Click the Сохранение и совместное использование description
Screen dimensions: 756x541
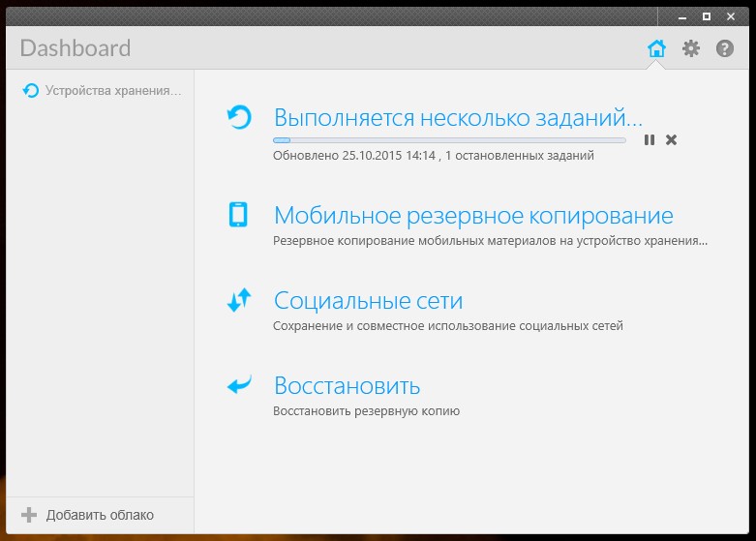click(448, 326)
